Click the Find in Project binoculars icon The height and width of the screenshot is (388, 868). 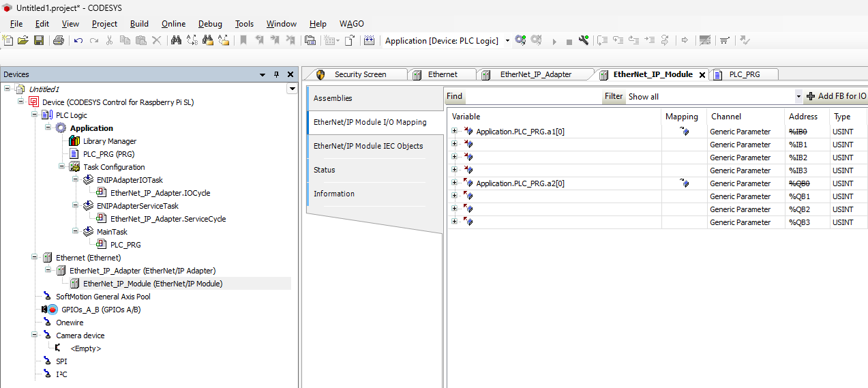point(208,41)
